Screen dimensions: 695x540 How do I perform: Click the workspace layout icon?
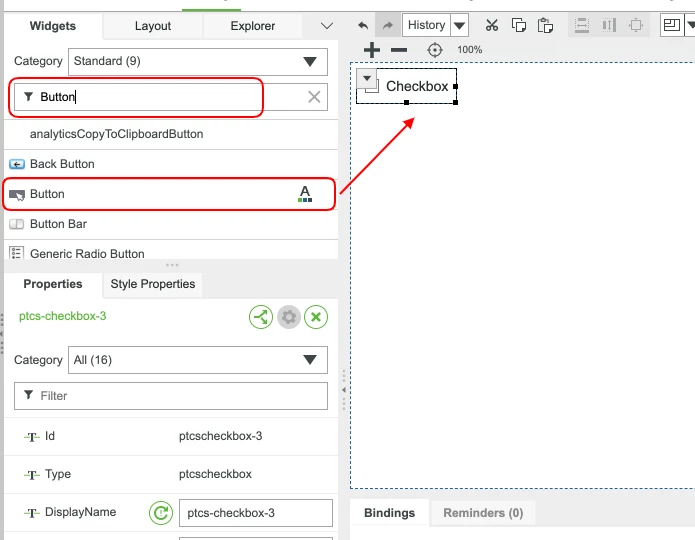tap(672, 25)
